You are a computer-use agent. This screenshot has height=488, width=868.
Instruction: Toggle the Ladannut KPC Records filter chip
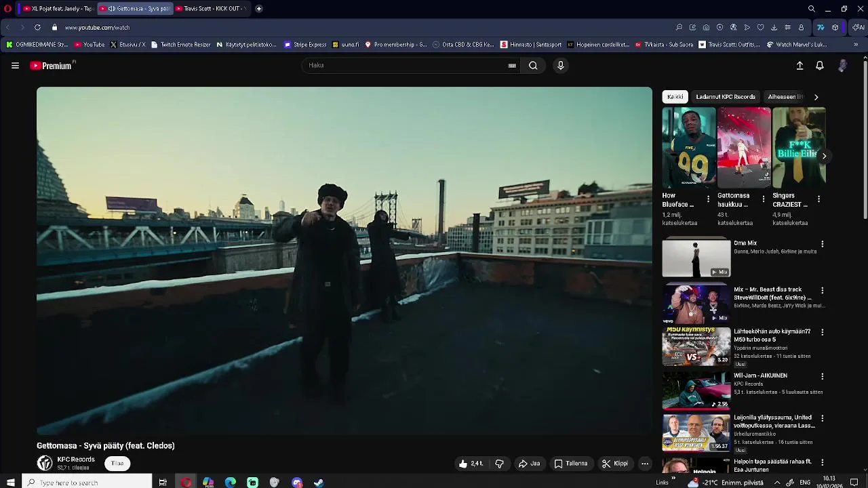pyautogui.click(x=726, y=97)
